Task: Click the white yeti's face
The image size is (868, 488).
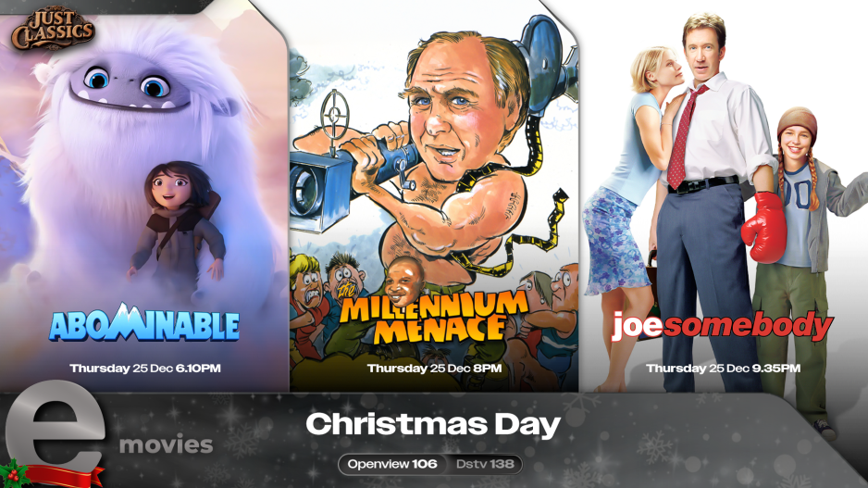Action: (x=129, y=85)
